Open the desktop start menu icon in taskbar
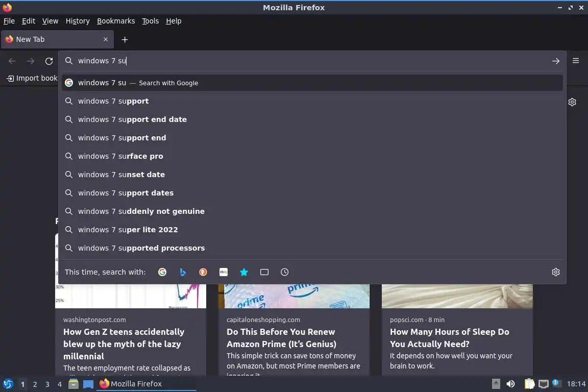This screenshot has width=588, height=392. pos(8,384)
